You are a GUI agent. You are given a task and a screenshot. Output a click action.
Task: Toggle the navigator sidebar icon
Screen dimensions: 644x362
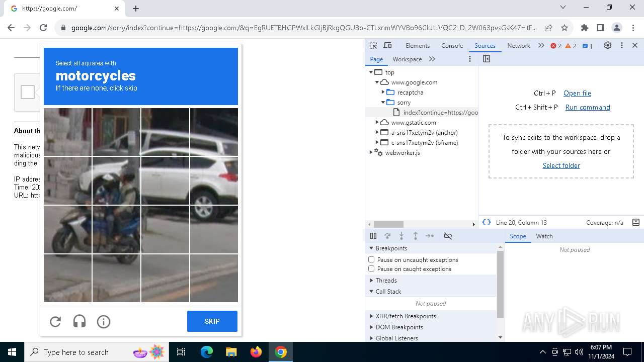click(x=487, y=59)
